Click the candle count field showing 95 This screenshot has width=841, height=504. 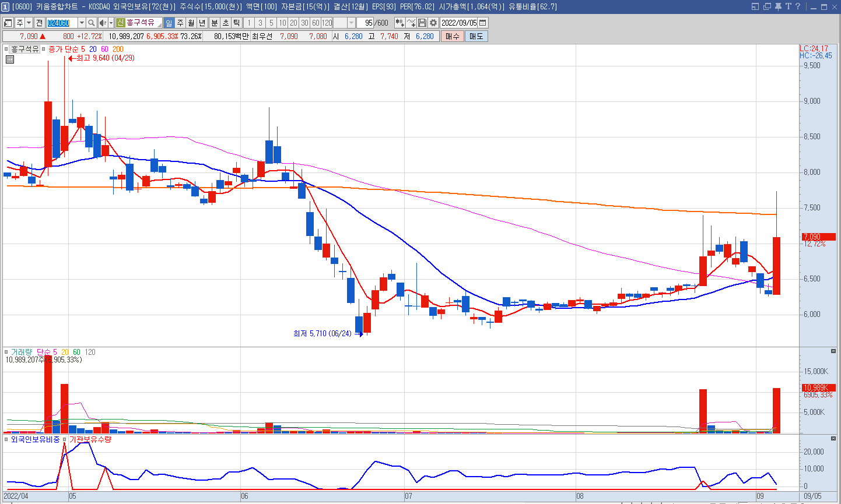(x=365, y=23)
